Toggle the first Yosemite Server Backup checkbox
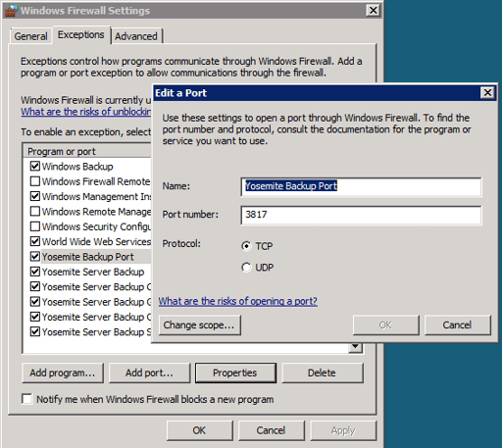502x448 pixels. 35,272
